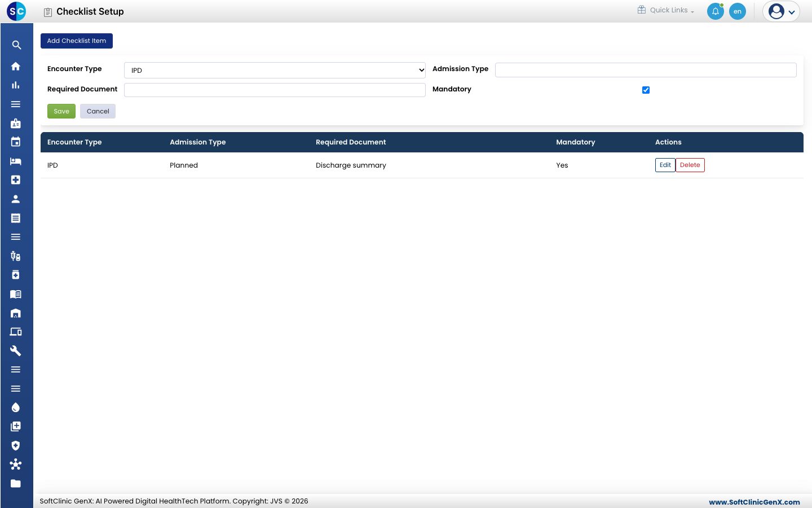Click the 'en' language selector icon
This screenshot has height=508, width=812.
tap(737, 11)
